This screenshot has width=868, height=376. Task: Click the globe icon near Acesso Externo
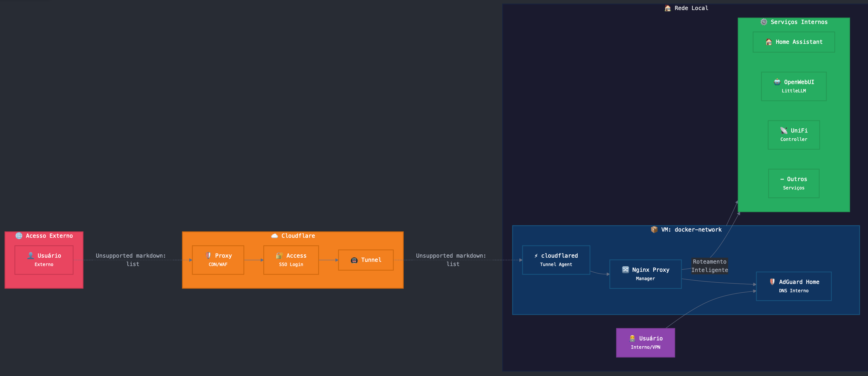click(19, 236)
